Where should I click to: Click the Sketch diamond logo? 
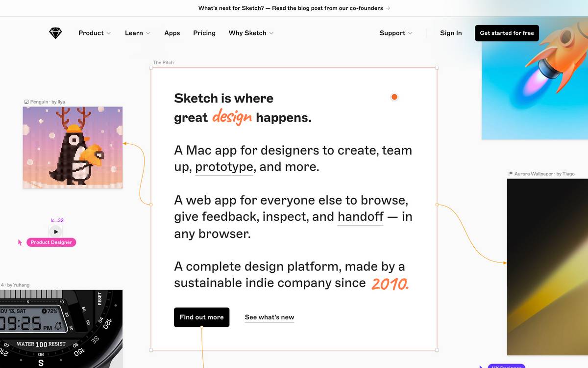point(56,33)
